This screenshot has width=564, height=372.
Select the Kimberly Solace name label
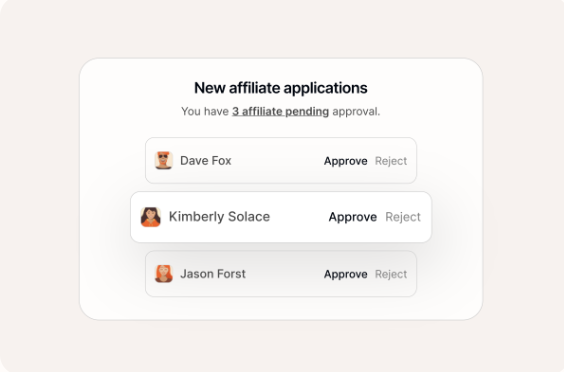[x=219, y=217]
